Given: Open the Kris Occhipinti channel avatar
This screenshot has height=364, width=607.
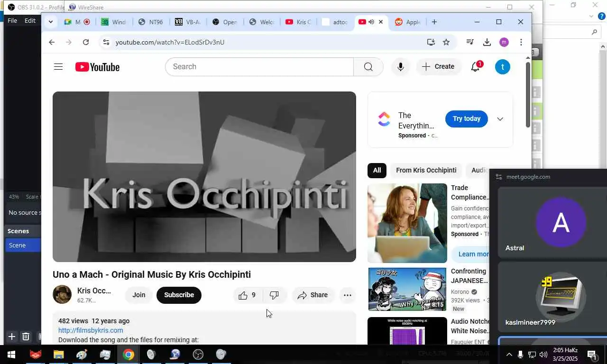Looking at the screenshot, I should pos(62,294).
